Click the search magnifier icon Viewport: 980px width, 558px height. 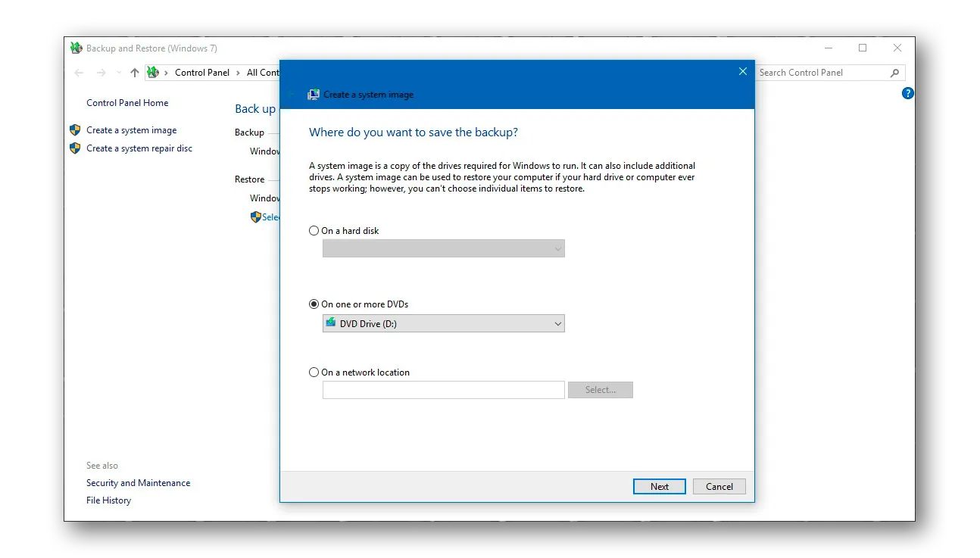pos(894,73)
